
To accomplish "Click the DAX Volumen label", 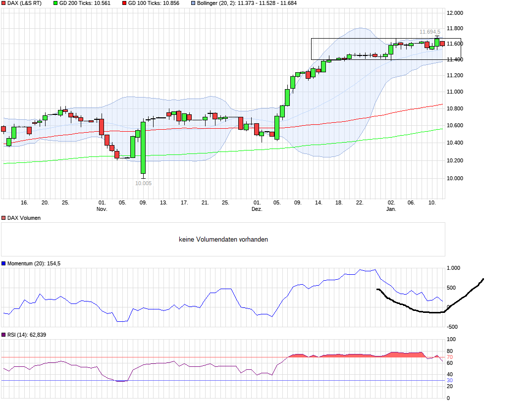I will pos(24,218).
